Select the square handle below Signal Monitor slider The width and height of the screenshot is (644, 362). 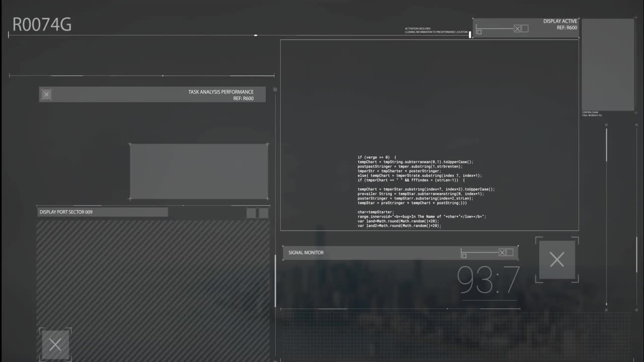464,255
